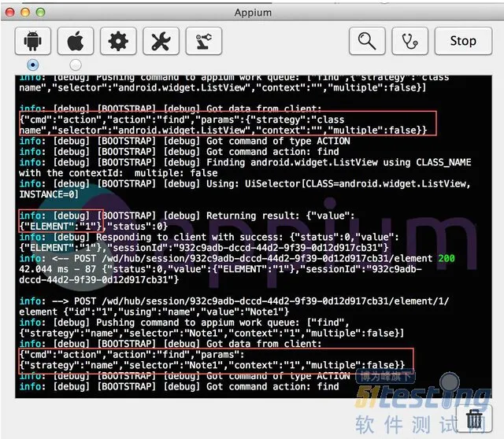This screenshot has height=439, width=504.
Task: Clear the log with the trash icon
Action: coord(474,419)
